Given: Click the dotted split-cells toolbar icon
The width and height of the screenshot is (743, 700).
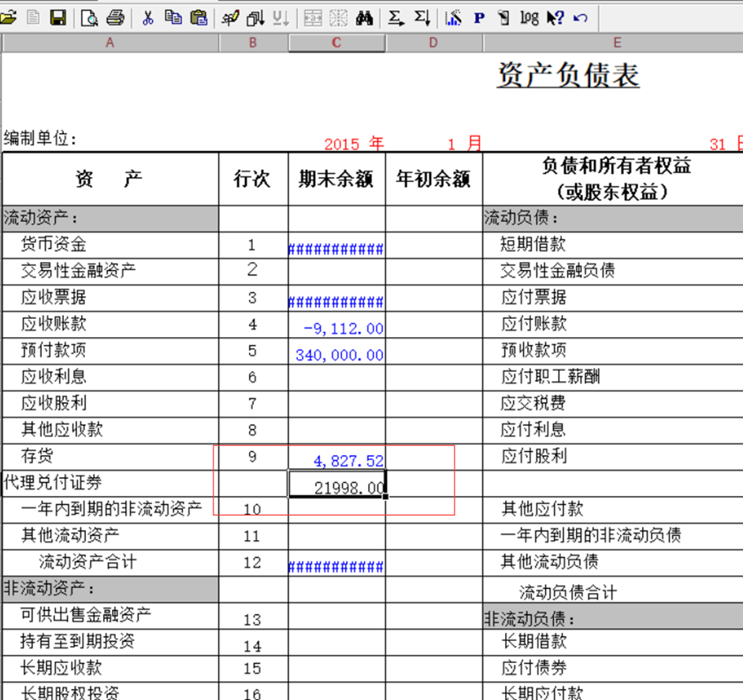Looking at the screenshot, I should [x=338, y=18].
